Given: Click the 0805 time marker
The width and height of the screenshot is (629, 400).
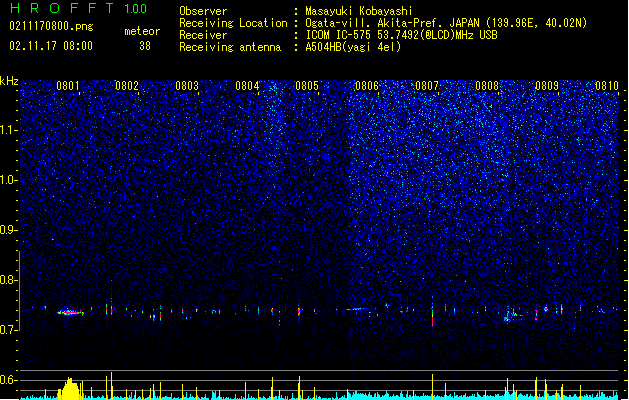Looking at the screenshot, I should [307, 86].
